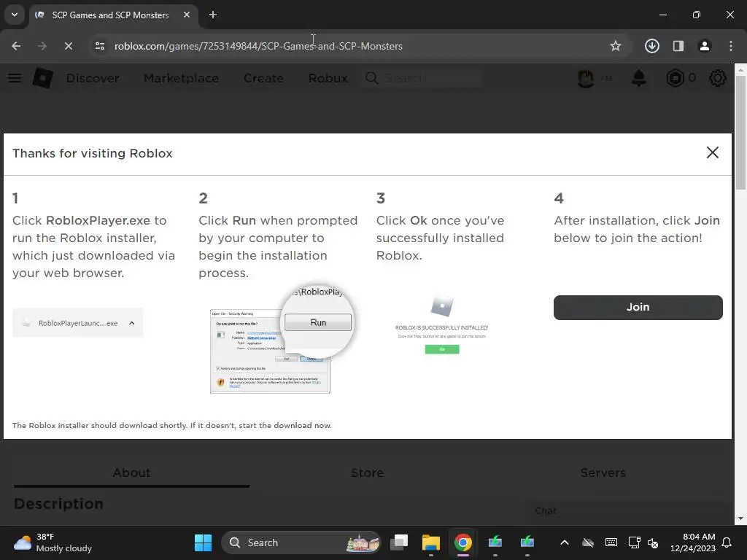Click the RobloxPlayerLauncher.exe download item
The height and width of the screenshot is (560, 747).
point(77,323)
